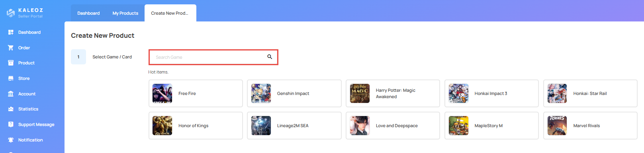Click the Statistics chart icon
Image resolution: width=644 pixels, height=153 pixels.
11,109
